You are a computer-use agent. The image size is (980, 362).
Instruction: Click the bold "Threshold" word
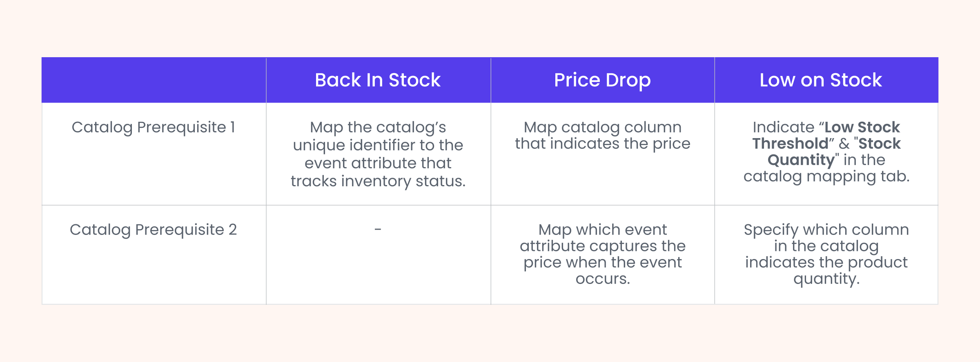pyautogui.click(x=790, y=144)
